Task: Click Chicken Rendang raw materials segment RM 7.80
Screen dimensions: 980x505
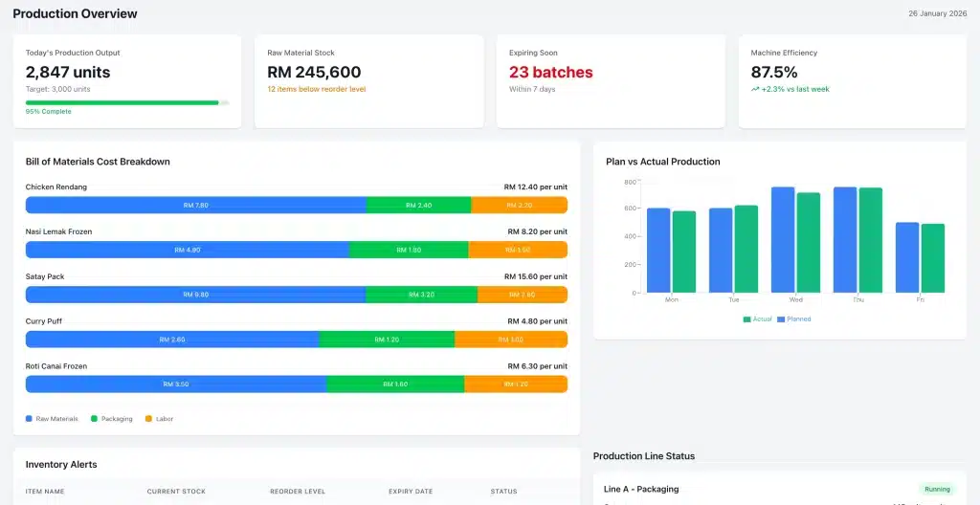Action: pos(195,205)
